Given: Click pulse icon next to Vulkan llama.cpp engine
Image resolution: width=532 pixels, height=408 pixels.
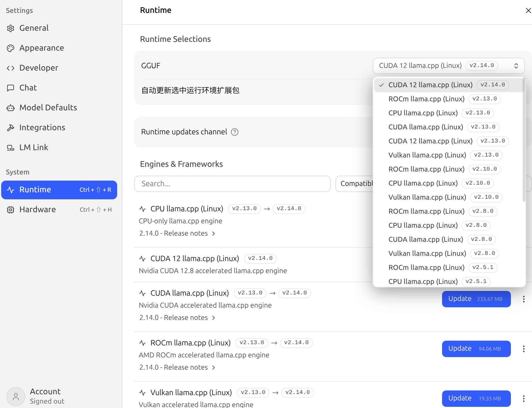Looking at the screenshot, I should tap(142, 392).
